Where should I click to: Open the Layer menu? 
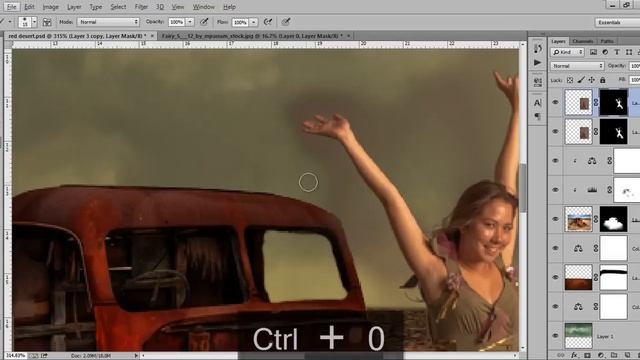pos(74,7)
